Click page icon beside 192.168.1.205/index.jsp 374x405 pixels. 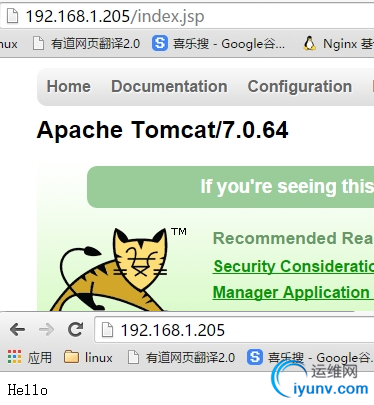click(x=13, y=16)
